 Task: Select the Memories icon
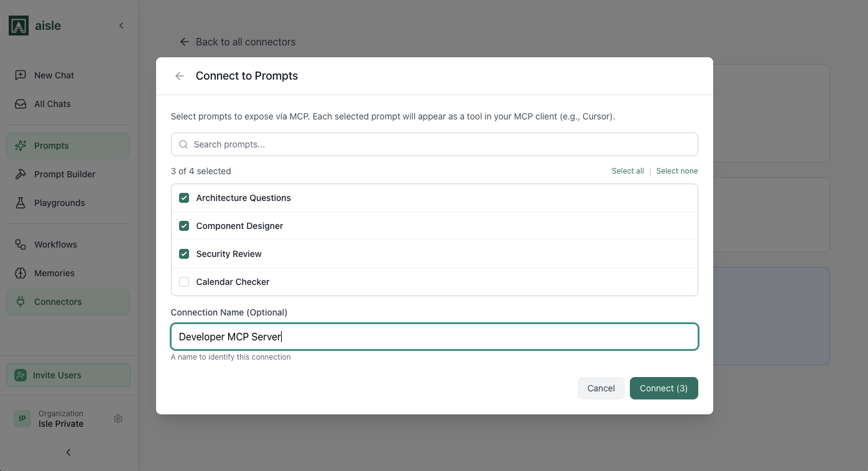(x=22, y=273)
